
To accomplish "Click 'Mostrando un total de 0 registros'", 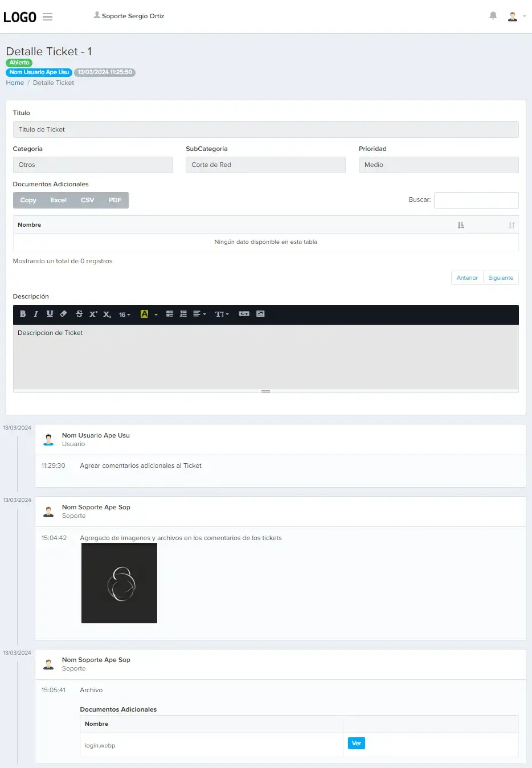I will pos(63,262).
